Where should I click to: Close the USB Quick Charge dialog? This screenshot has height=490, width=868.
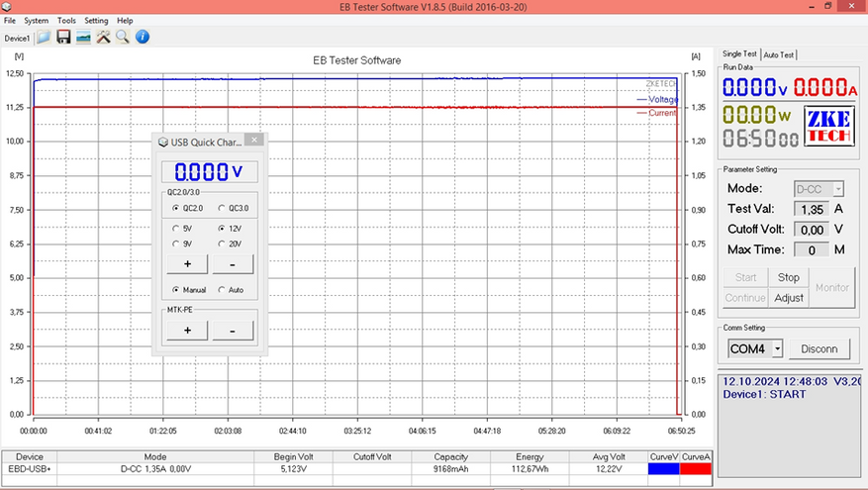[252, 141]
